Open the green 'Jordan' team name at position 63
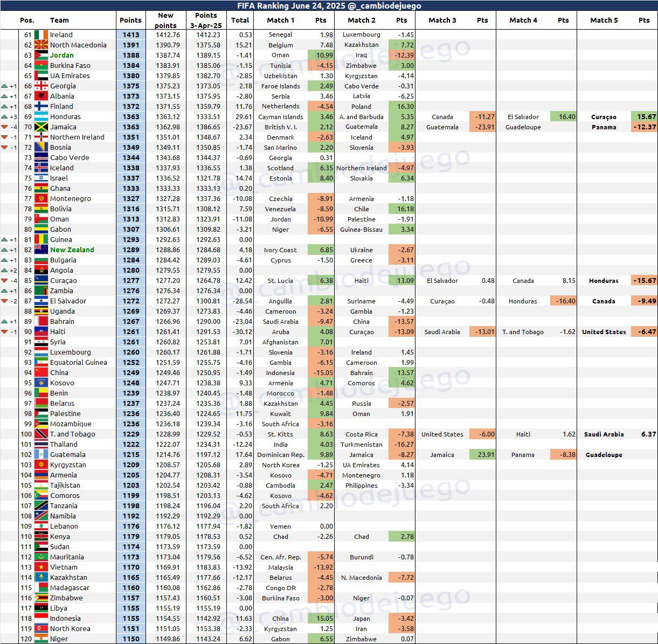Image resolution: width=658 pixels, height=644 pixels. [x=61, y=55]
